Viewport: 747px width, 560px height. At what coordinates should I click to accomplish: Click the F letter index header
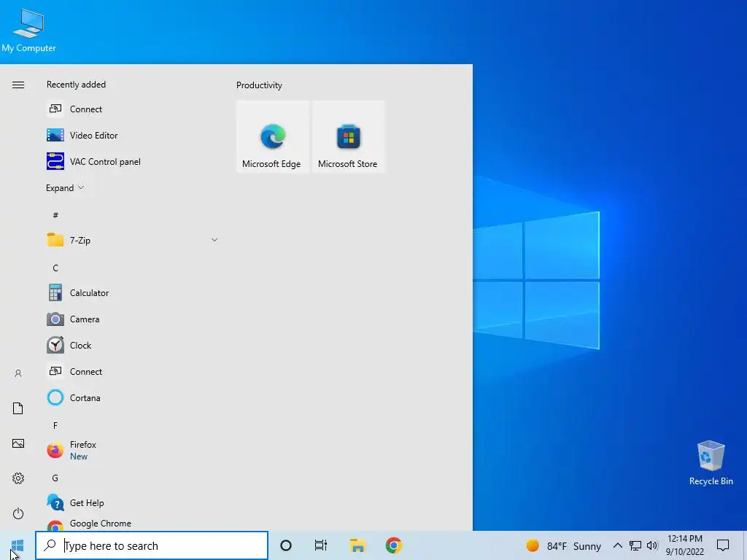pyautogui.click(x=55, y=425)
